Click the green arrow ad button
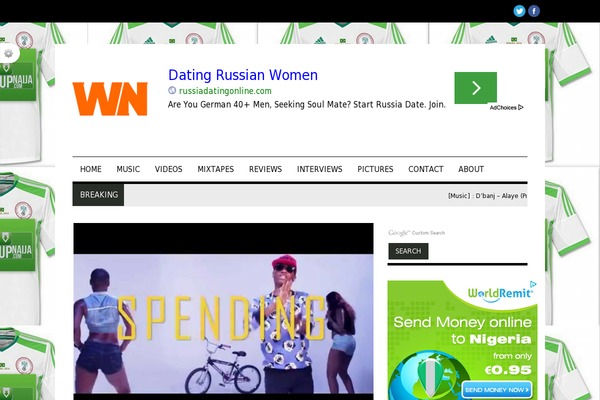Viewport: 600px width, 400px height. coord(475,88)
